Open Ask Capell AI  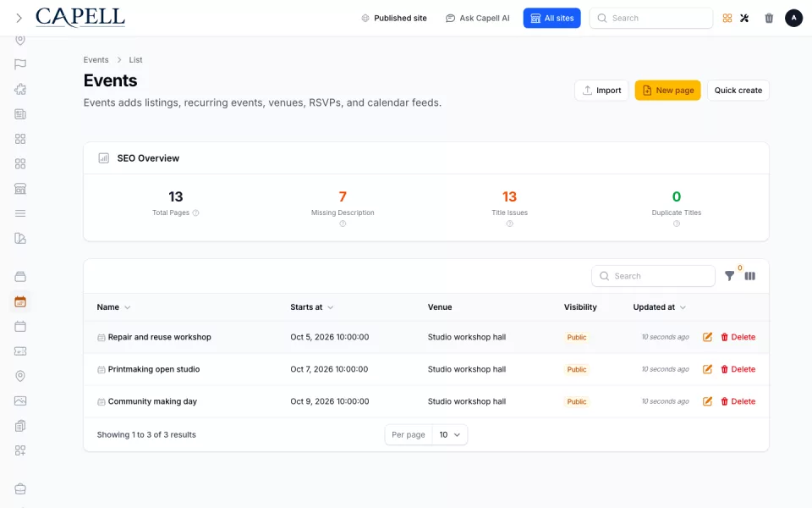pos(477,18)
